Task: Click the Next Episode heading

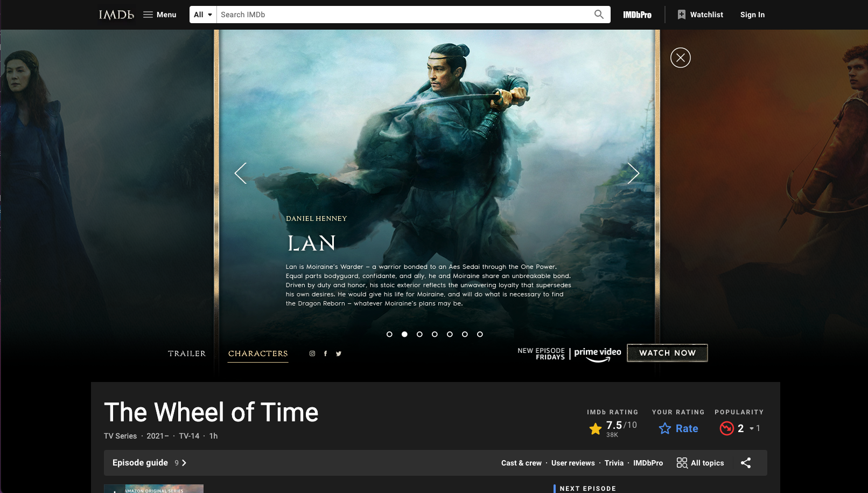Action: tap(587, 489)
